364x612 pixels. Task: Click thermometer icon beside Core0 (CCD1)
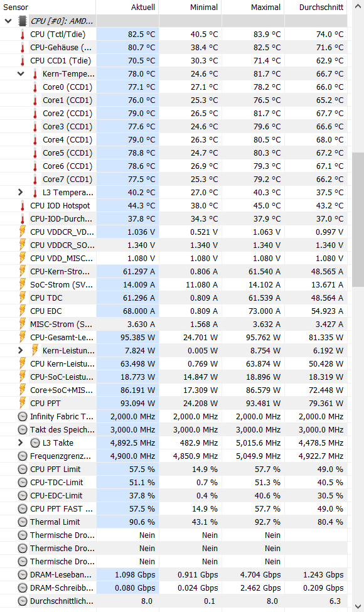click(x=35, y=87)
